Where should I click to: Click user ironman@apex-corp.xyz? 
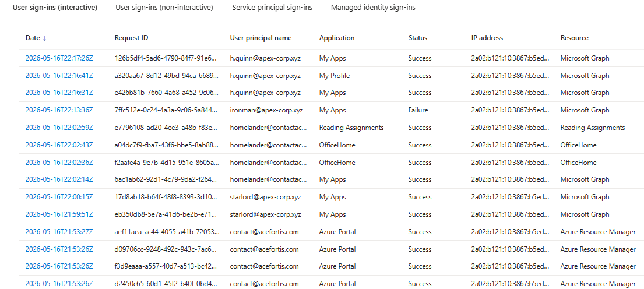tap(265, 110)
